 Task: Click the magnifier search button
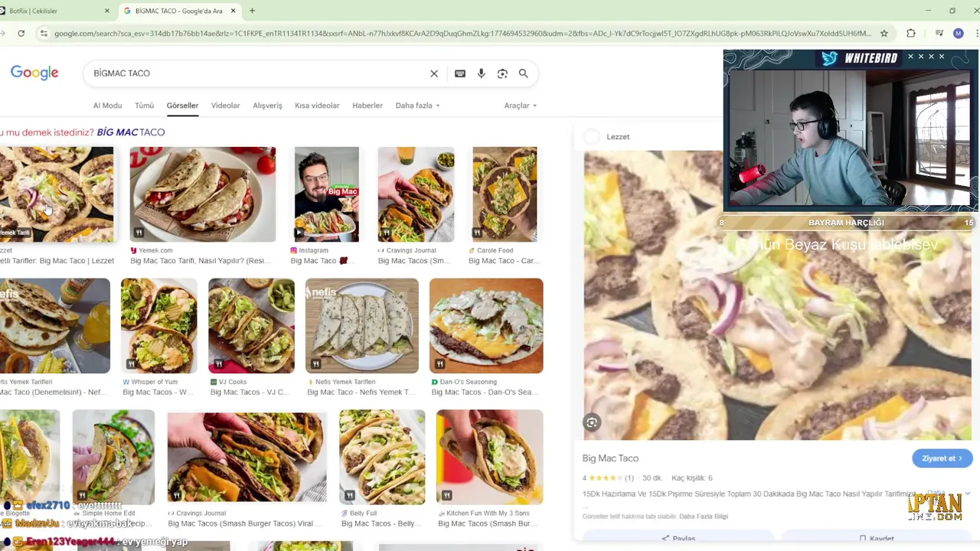pyautogui.click(x=524, y=73)
